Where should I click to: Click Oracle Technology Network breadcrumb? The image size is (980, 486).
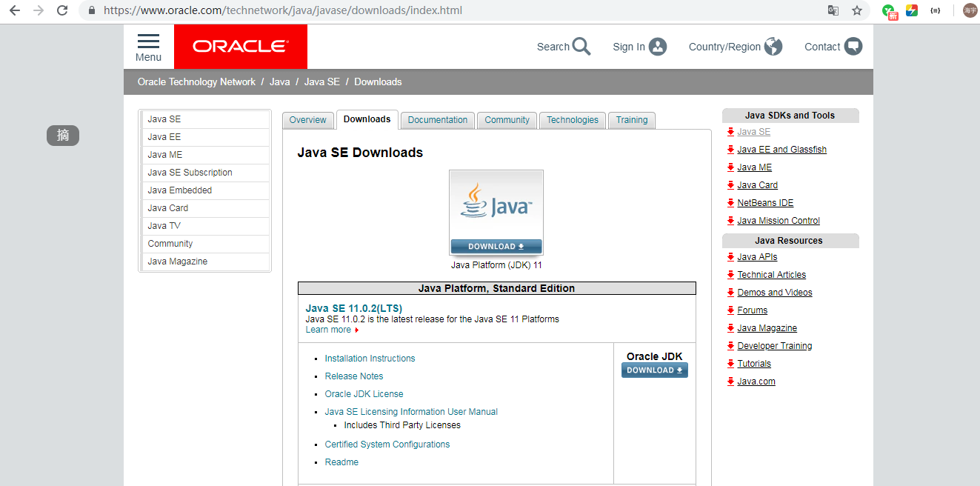coord(196,81)
